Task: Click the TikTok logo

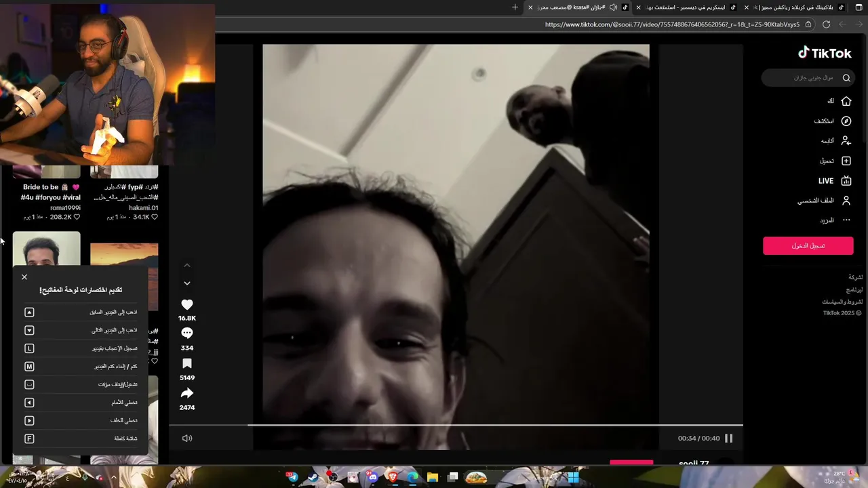Action: [825, 53]
